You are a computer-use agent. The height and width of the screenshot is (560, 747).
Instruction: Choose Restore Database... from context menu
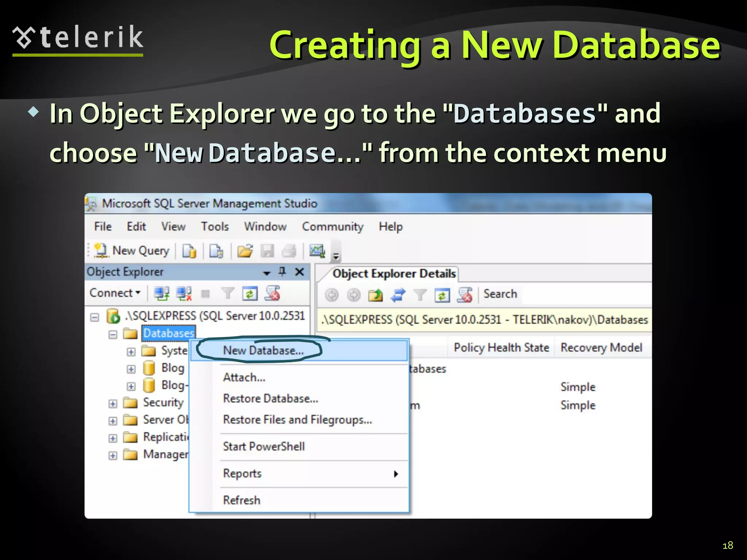tap(299, 398)
